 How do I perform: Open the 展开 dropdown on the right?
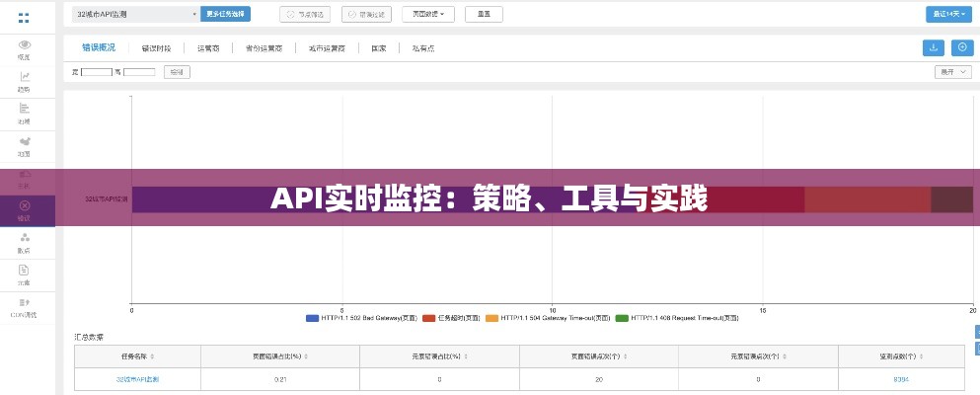pos(952,72)
